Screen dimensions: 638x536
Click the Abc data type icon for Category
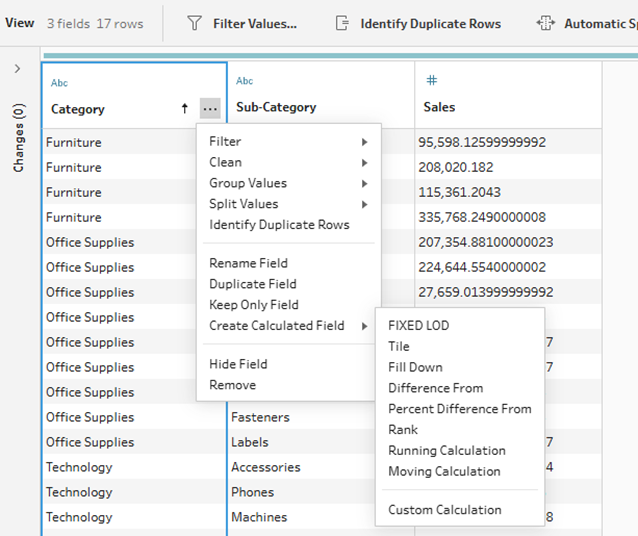tap(59, 83)
